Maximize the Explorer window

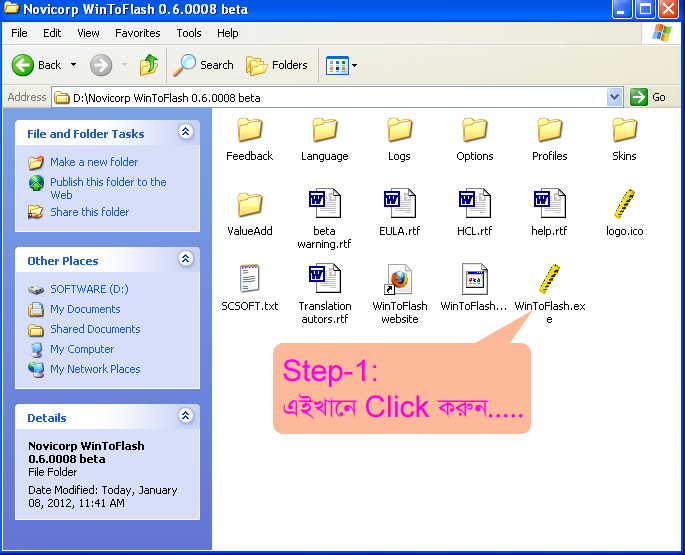pyautogui.click(x=645, y=9)
